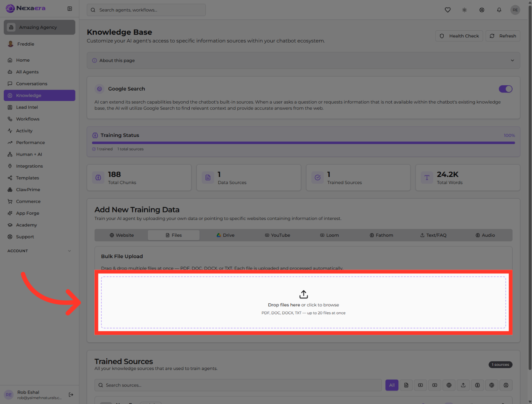Open help via the lifebuoy icon
Screen dimensions: 532x404
click(482, 10)
